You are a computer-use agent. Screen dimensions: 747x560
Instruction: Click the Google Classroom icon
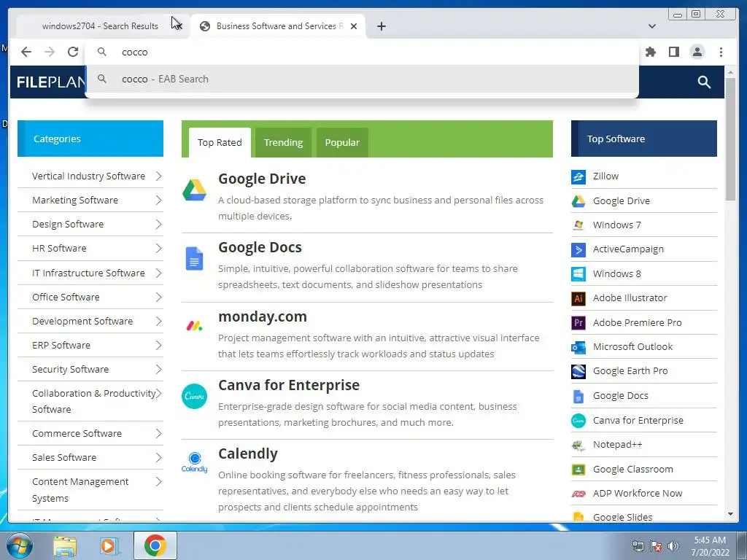(578, 470)
